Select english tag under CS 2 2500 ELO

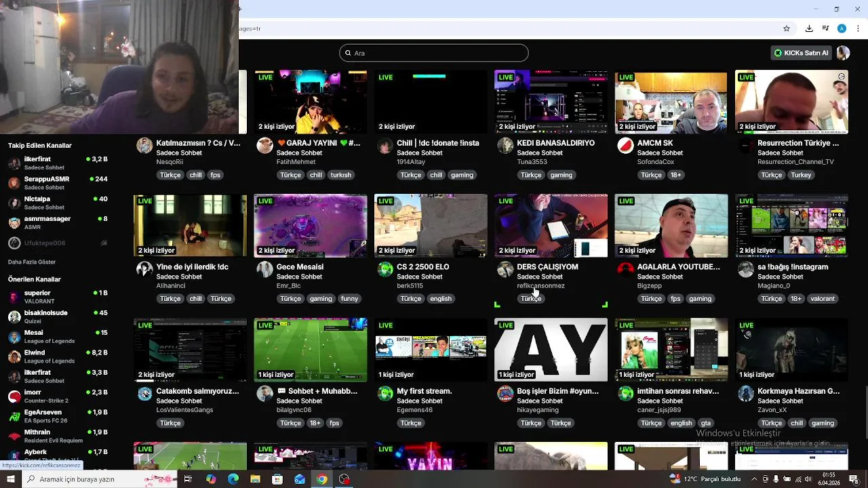pyautogui.click(x=440, y=299)
